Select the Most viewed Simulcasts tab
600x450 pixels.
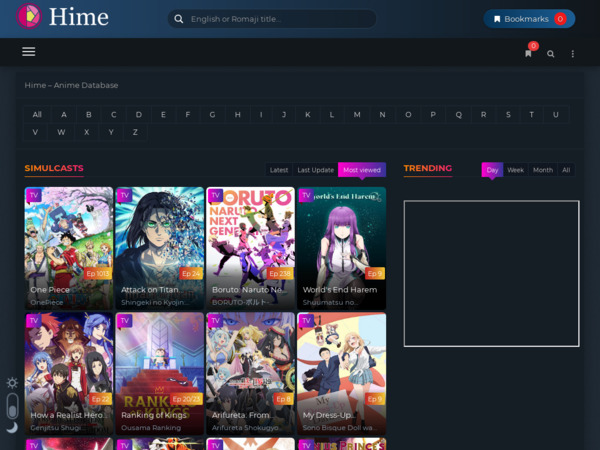[362, 170]
